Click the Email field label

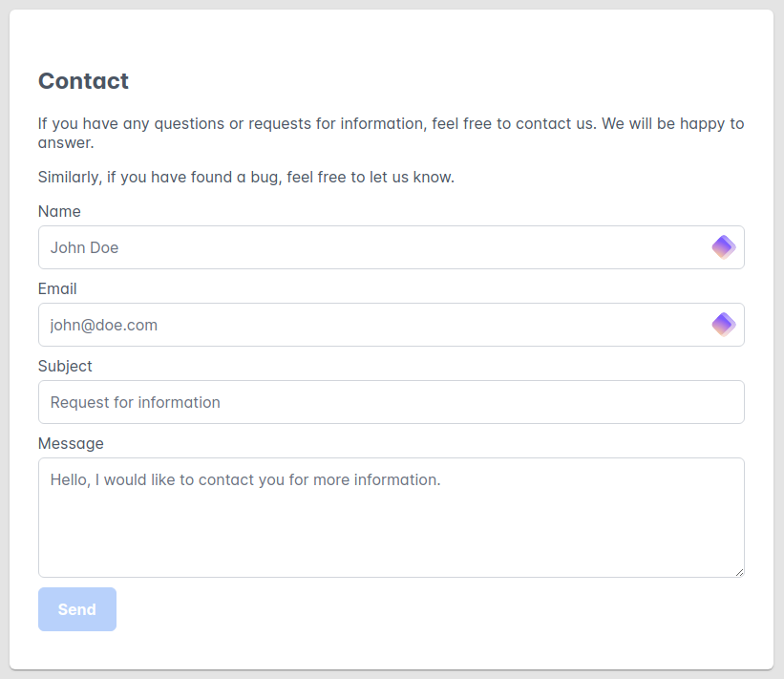click(57, 288)
